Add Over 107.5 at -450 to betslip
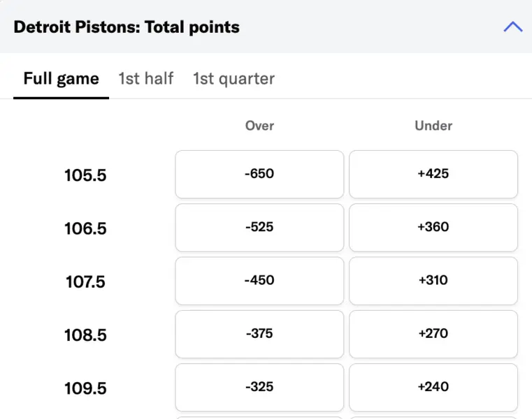This screenshot has width=532, height=419. pyautogui.click(x=259, y=281)
